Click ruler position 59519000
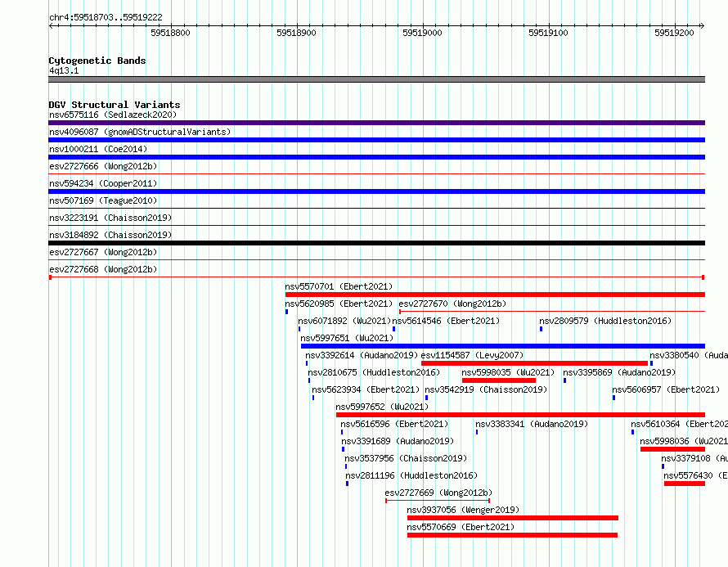This screenshot has height=567, width=728. (x=423, y=33)
